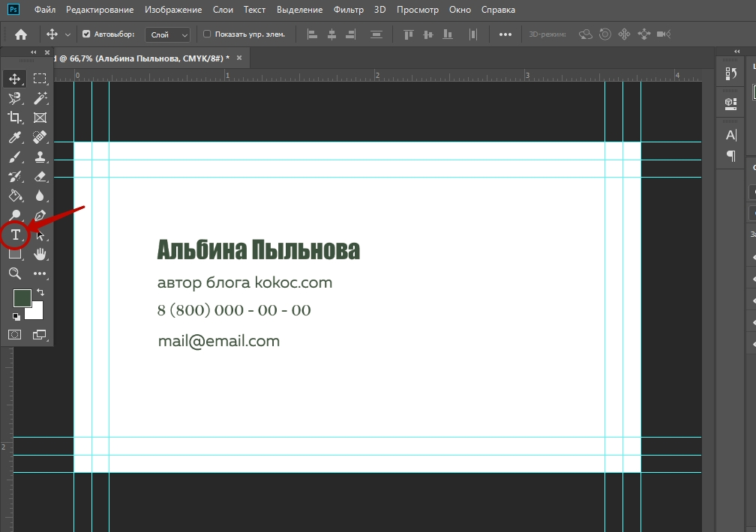This screenshot has width=756, height=532.
Task: Activate the Hand tool
Action: tap(40, 255)
